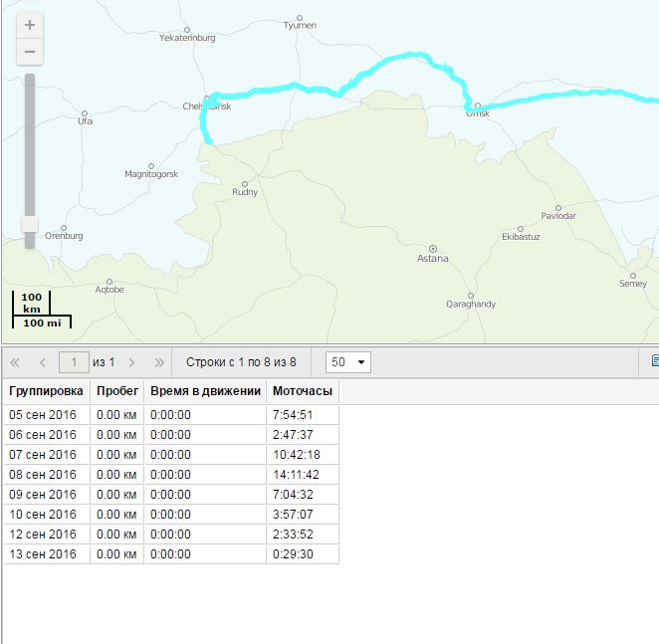Click the Omsk city marker on map

click(x=477, y=105)
